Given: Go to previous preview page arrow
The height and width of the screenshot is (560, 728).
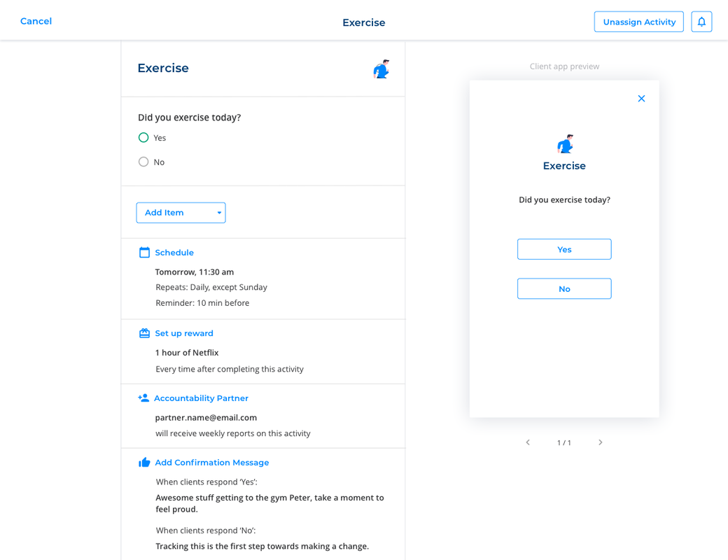Looking at the screenshot, I should 528,442.
